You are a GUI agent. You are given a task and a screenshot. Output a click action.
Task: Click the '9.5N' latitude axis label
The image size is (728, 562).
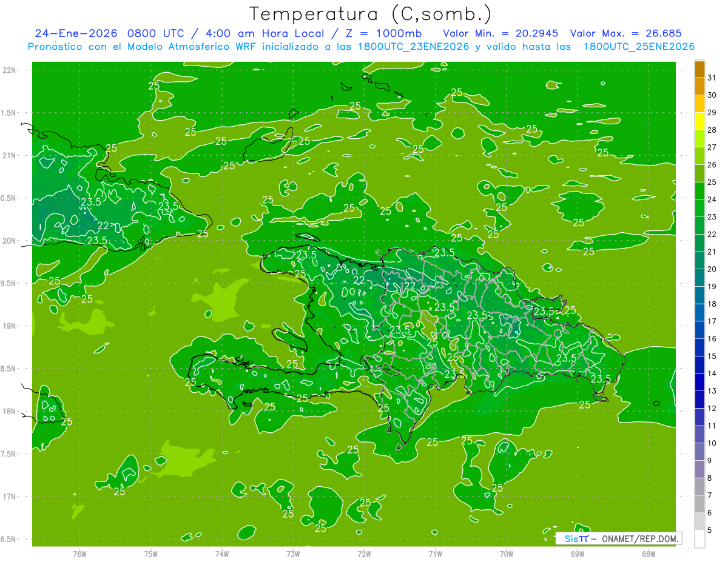pos(9,283)
